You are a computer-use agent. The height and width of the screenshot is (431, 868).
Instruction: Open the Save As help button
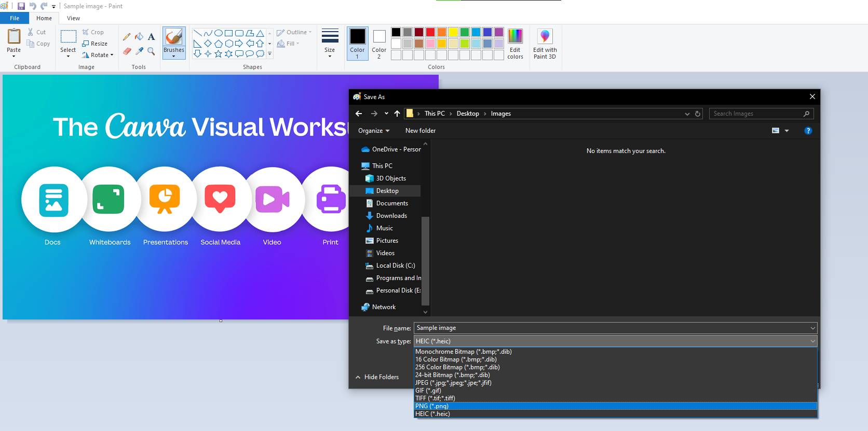(x=808, y=131)
